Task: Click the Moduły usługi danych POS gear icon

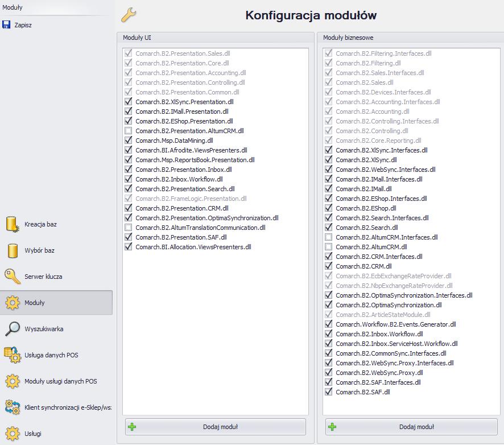Action: coord(13,381)
